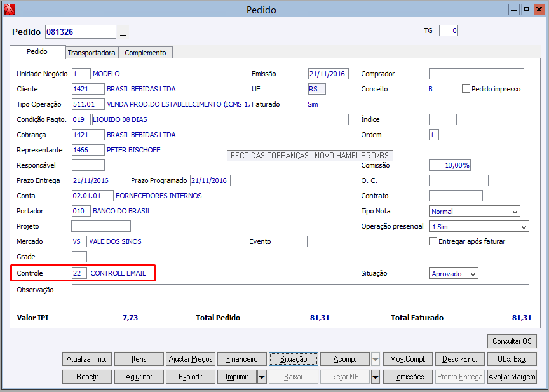
Task: Open Pedido lookup with ellipsis button
Action: click(123, 32)
